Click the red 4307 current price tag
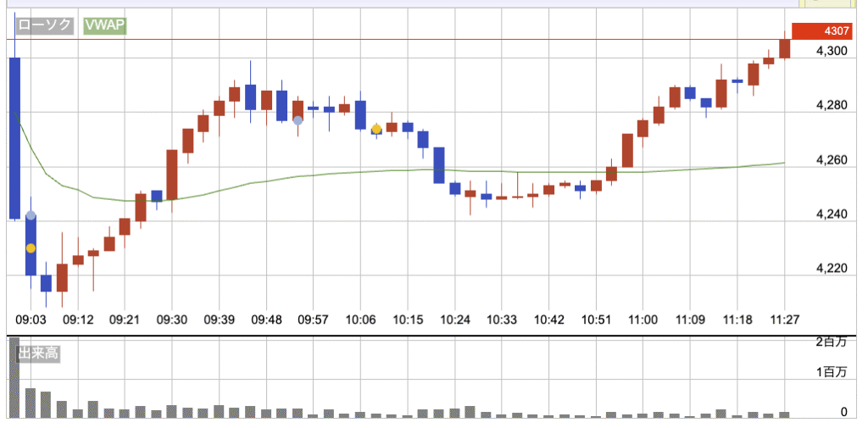 point(821,31)
